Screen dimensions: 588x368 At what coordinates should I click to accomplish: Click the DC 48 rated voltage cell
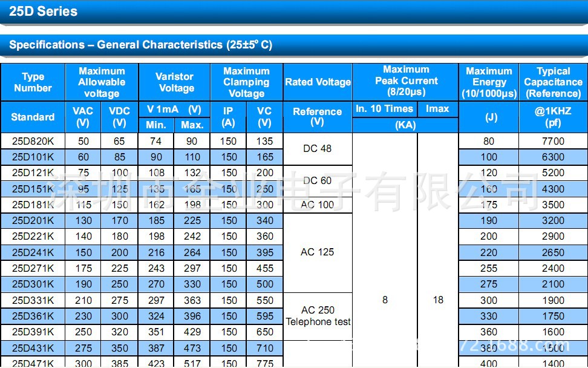[x=318, y=149]
